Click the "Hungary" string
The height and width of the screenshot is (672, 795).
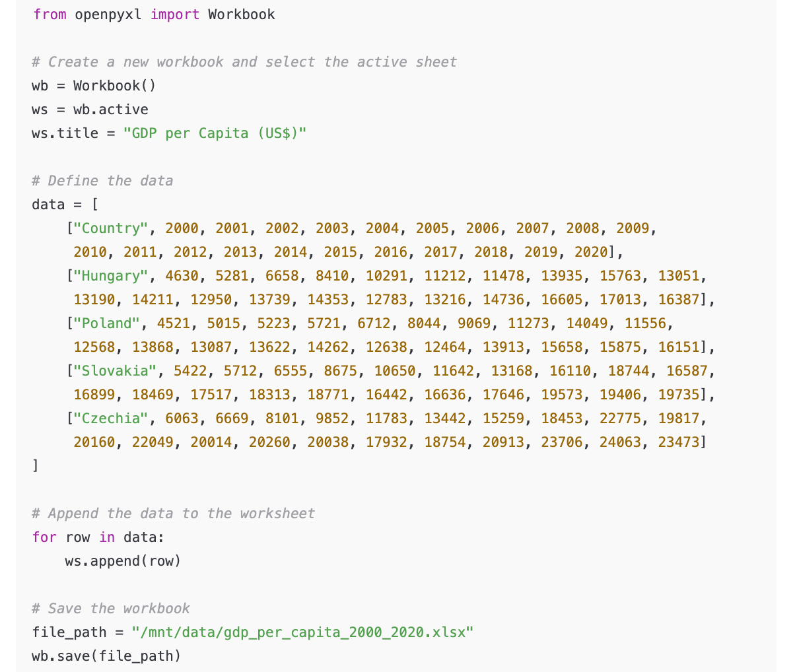coord(111,276)
